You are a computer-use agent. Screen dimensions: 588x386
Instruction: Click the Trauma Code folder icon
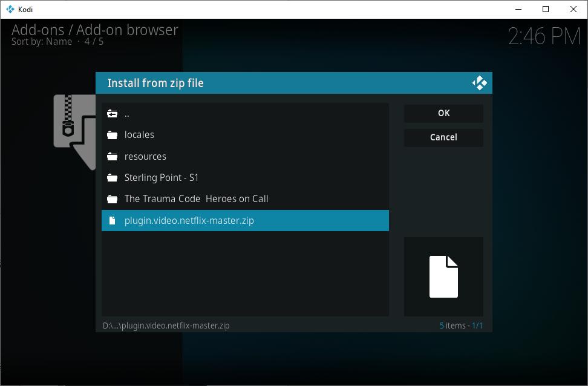112,199
